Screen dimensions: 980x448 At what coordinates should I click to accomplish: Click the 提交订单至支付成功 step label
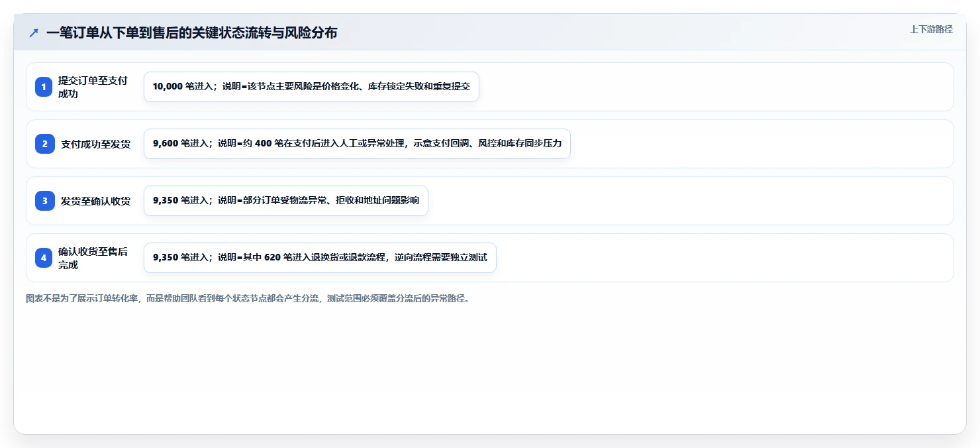(93, 87)
